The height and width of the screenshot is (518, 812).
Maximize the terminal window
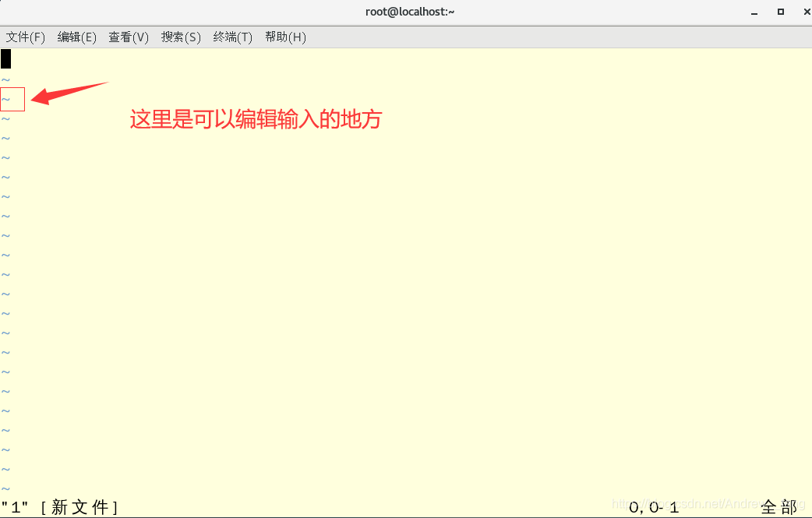pos(781,12)
